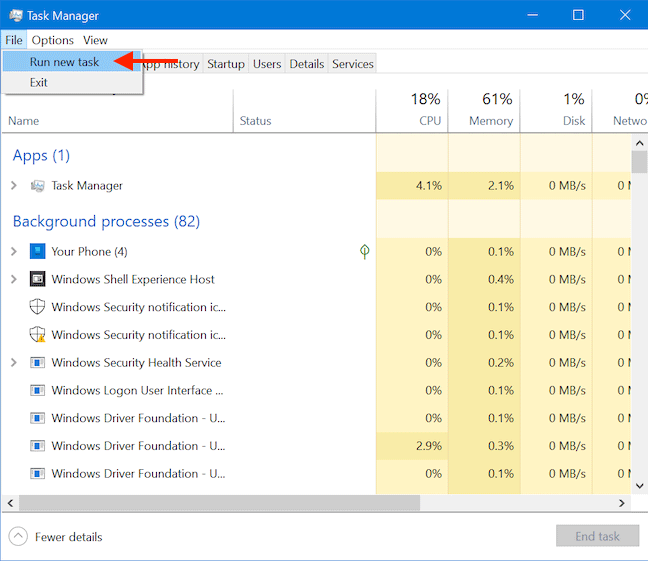Expand Windows Shell Experience Host row

(x=14, y=279)
